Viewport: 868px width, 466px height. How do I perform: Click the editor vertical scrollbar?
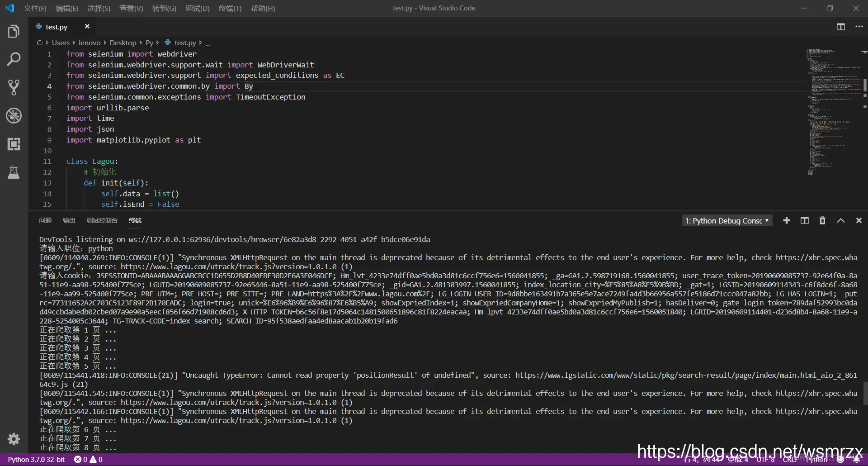coord(864,85)
